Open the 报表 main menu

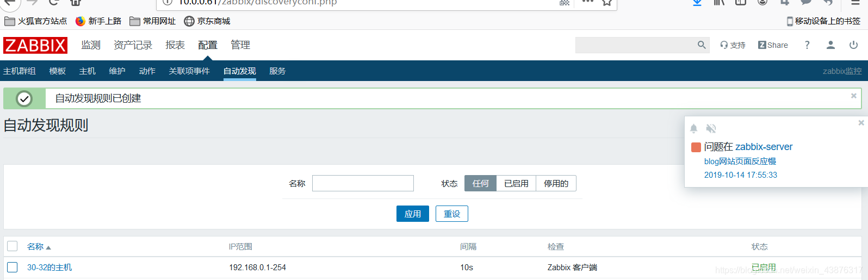click(x=175, y=45)
